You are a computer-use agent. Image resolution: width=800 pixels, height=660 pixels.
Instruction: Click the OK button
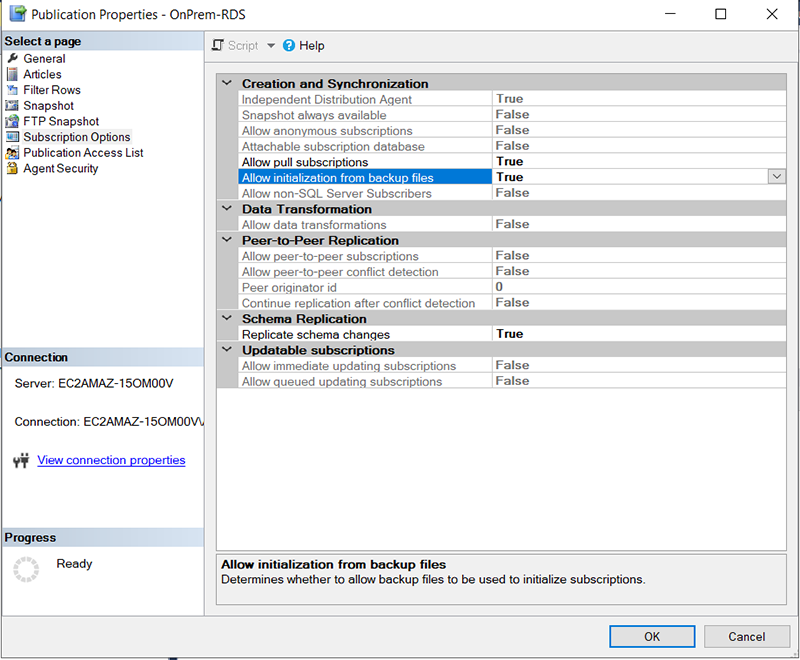(652, 636)
